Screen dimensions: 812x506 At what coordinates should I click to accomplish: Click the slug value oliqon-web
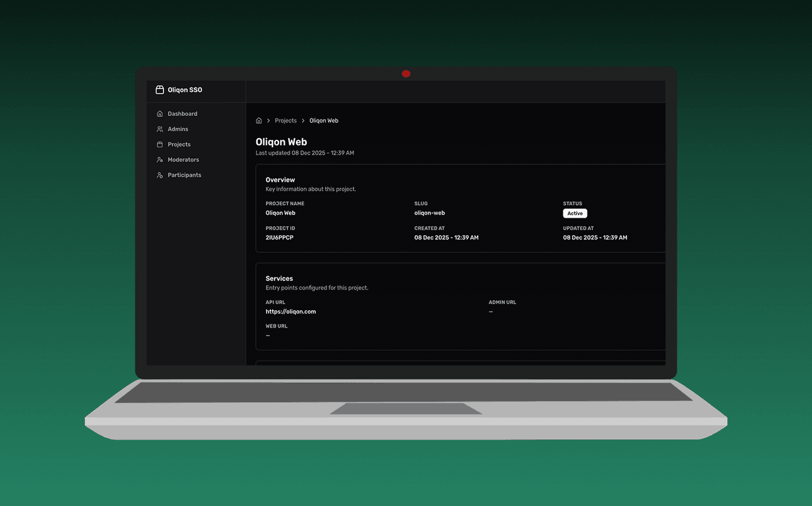coord(430,213)
